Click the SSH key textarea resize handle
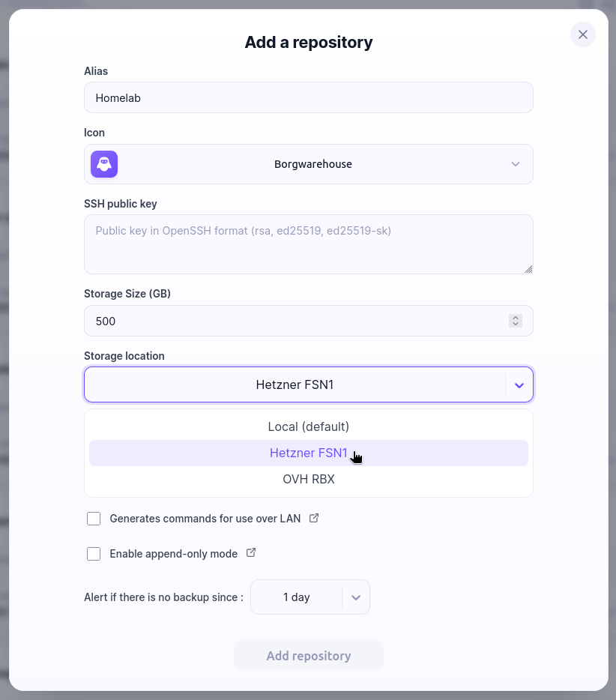 (528, 269)
